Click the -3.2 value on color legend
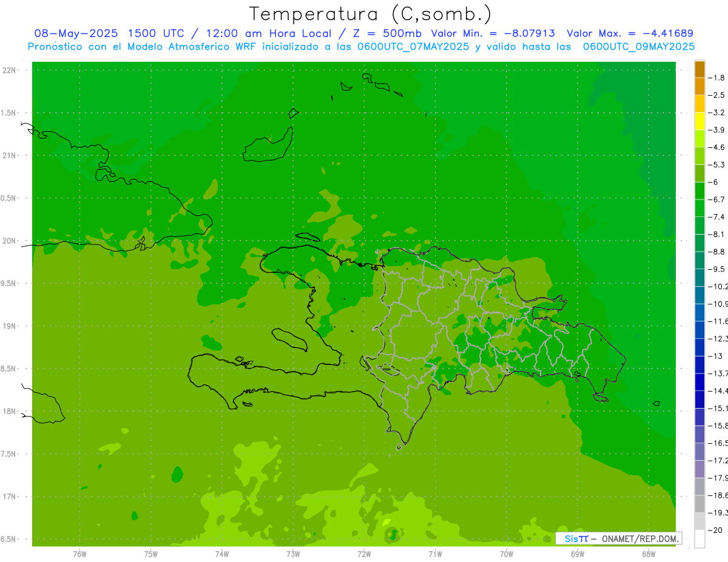 [717, 113]
